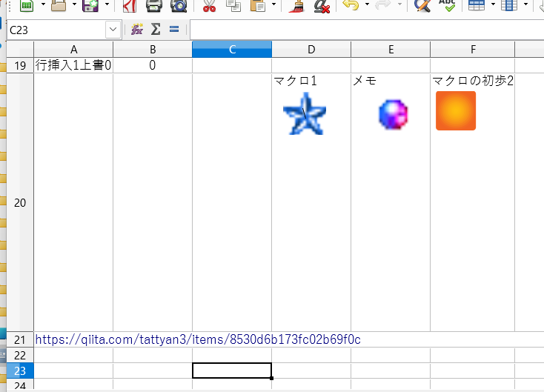Click the Clear Direct Formatting icon
Viewport: 544px width, 392px height.
322,5
